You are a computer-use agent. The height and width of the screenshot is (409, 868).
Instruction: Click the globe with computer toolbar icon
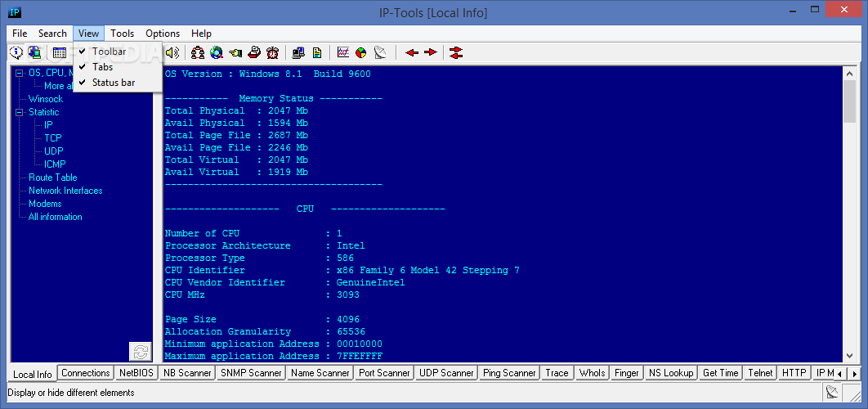[34, 52]
